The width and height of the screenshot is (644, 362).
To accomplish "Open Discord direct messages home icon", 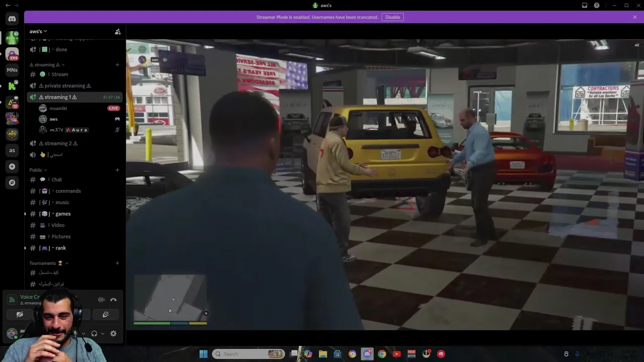I will pos(12,19).
